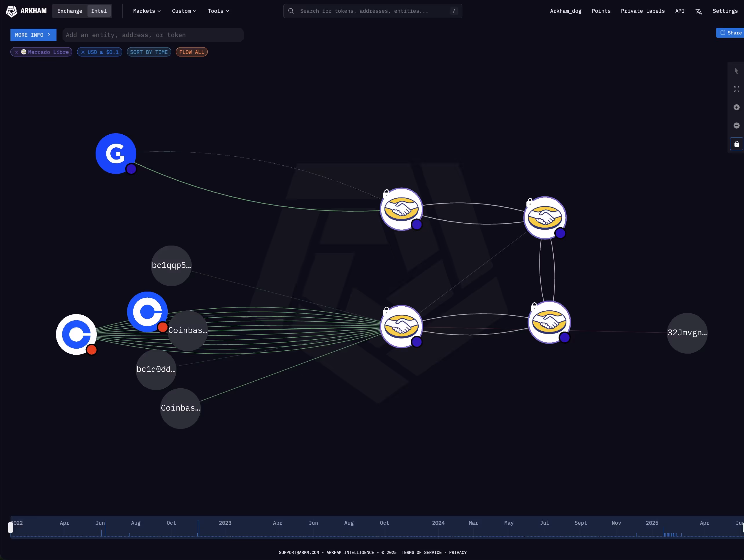Switch to the Exchange tab

pyautogui.click(x=70, y=11)
